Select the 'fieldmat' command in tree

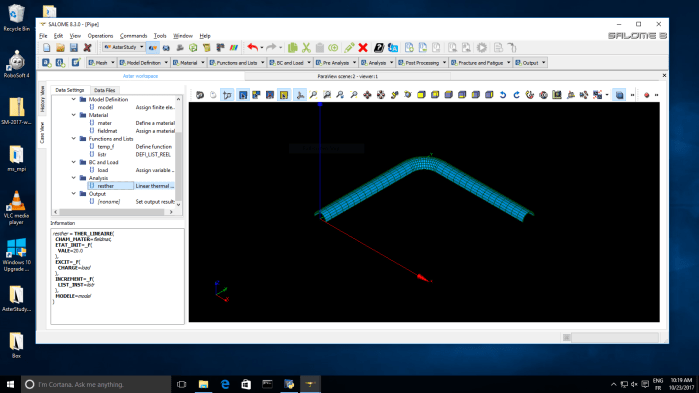(x=107, y=131)
